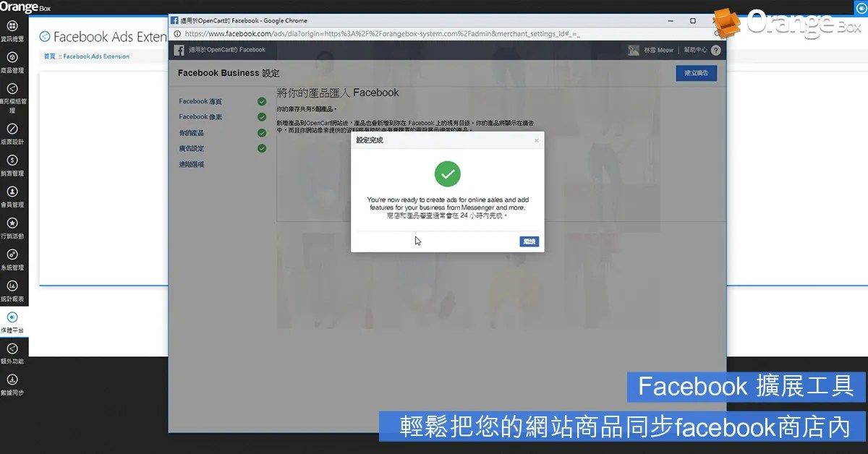The height and width of the screenshot is (454, 868).
Task: Click 適用於OpenCart的 Facebook header text
Action: point(227,50)
